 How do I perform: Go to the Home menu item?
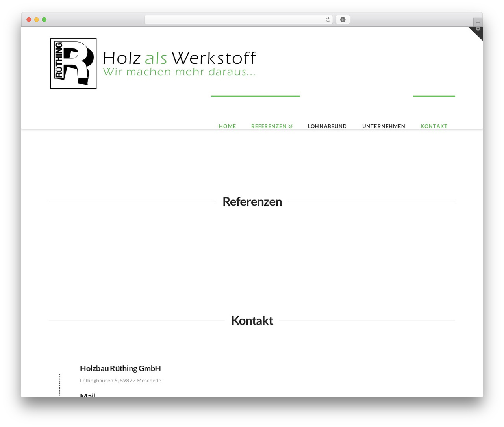[x=228, y=126]
